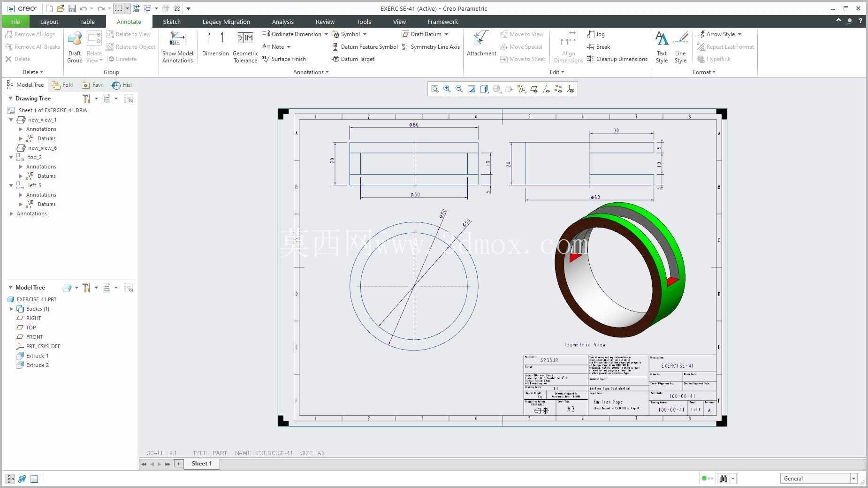This screenshot has height=488, width=868.
Task: Create a new file from quick access toolbar
Action: click(x=49, y=8)
